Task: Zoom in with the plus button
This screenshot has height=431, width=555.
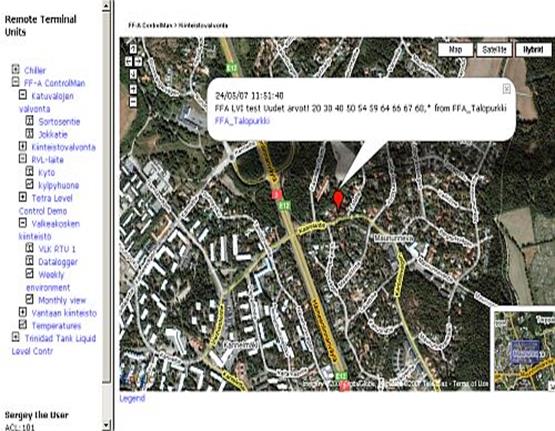Action: coord(133,89)
